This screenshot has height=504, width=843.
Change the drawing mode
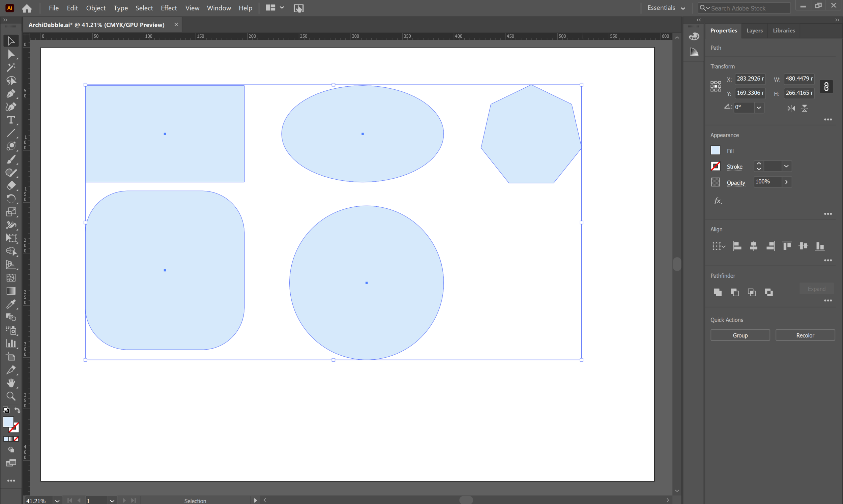coord(11,450)
